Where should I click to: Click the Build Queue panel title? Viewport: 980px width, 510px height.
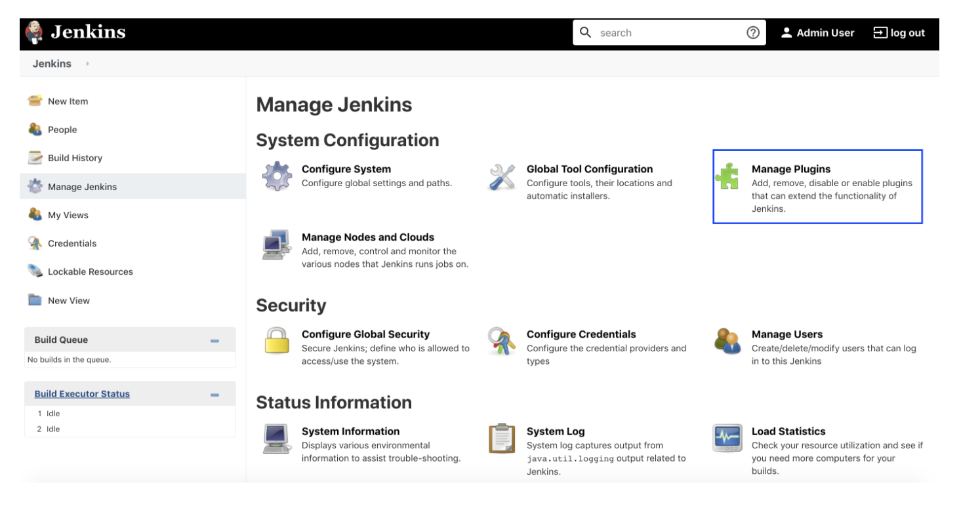pyautogui.click(x=61, y=340)
